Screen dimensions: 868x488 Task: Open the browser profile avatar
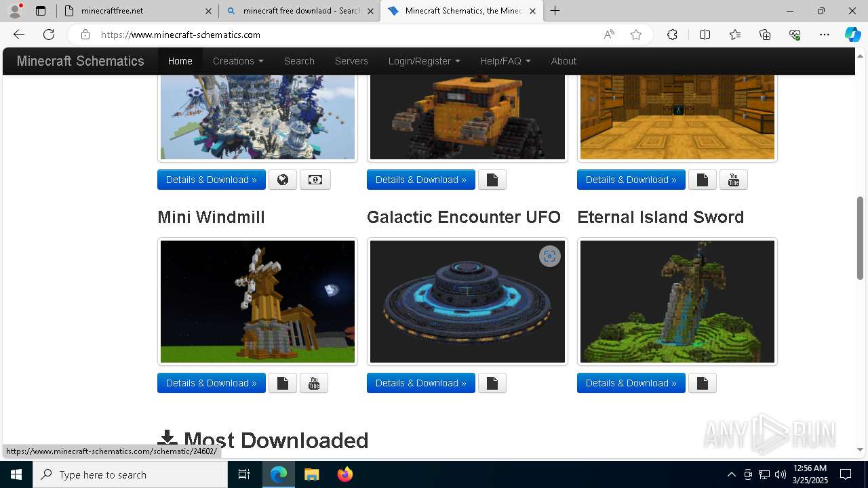coord(15,11)
